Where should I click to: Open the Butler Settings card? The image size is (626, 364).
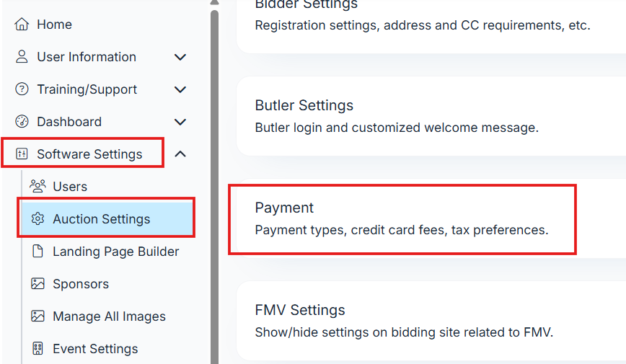coord(397,117)
